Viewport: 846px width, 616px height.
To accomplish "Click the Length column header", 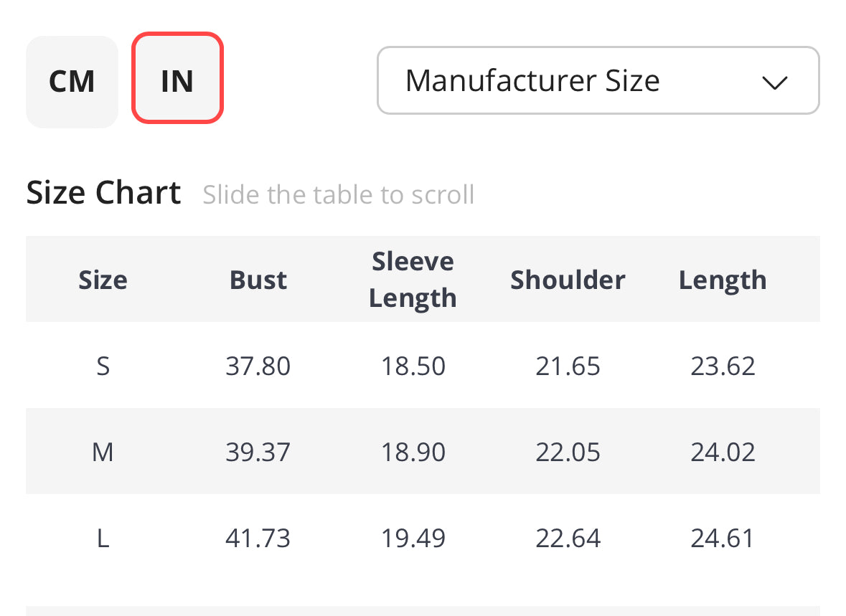I will point(723,280).
